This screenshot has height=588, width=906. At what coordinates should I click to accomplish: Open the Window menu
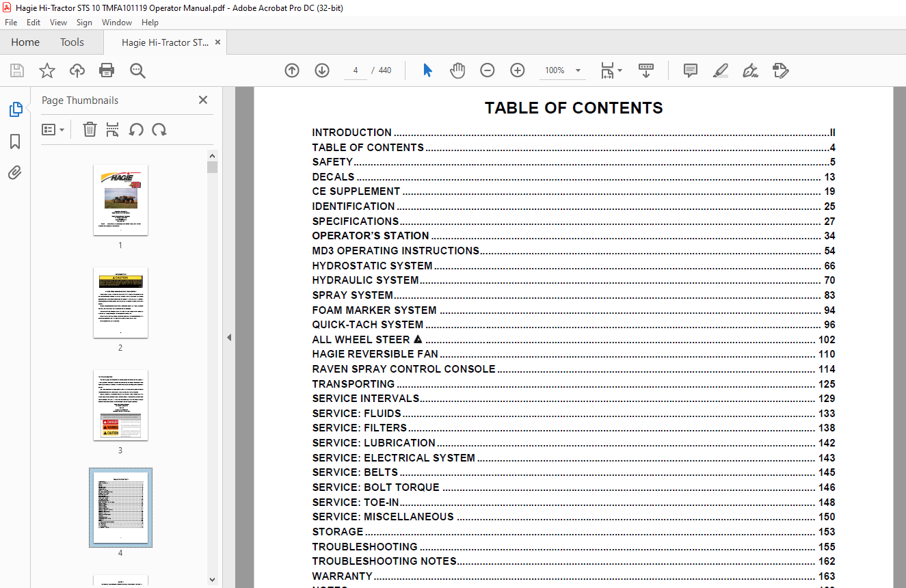click(x=117, y=23)
